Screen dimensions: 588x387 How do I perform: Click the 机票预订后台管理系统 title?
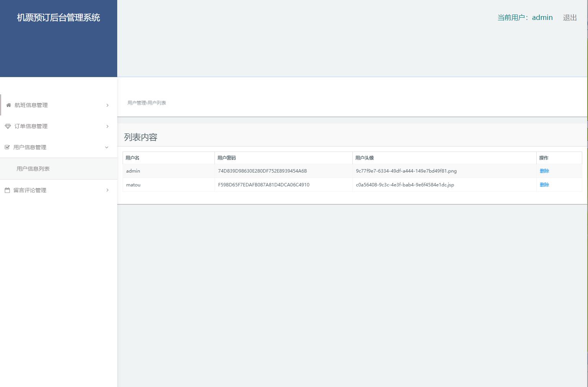pyautogui.click(x=59, y=18)
